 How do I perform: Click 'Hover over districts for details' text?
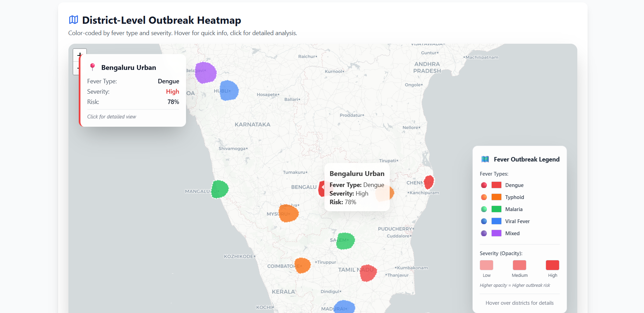point(520,303)
